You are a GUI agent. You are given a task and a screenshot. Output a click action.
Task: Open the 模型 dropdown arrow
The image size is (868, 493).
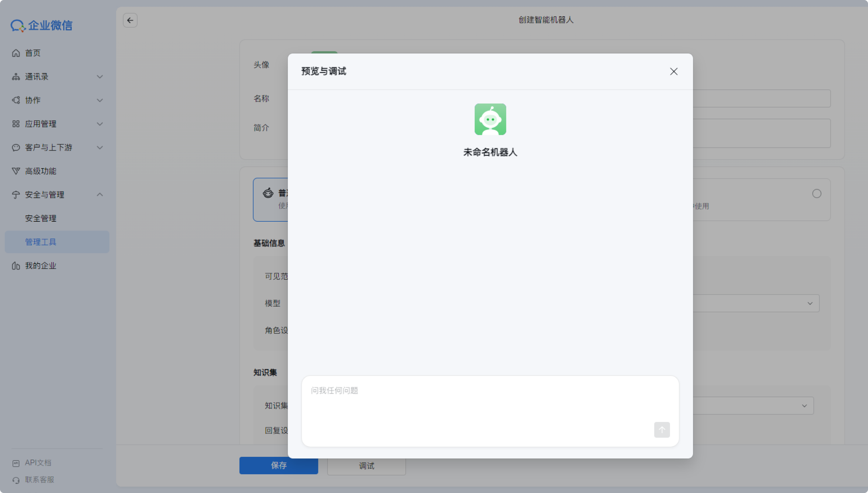(x=810, y=304)
